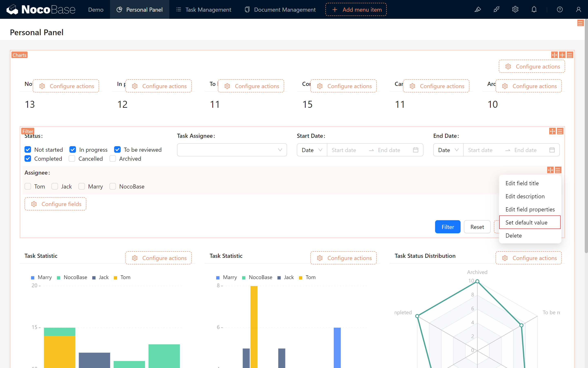Click the Add menu item button

356,9
